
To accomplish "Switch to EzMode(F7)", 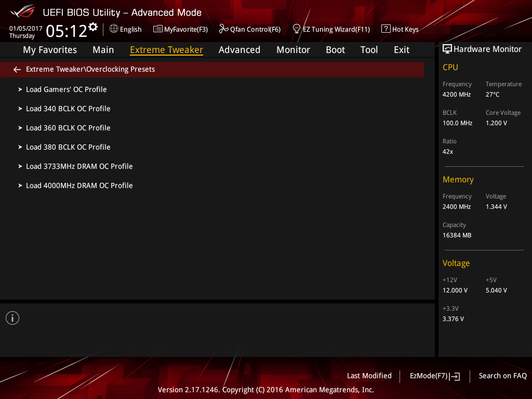I will (x=429, y=376).
